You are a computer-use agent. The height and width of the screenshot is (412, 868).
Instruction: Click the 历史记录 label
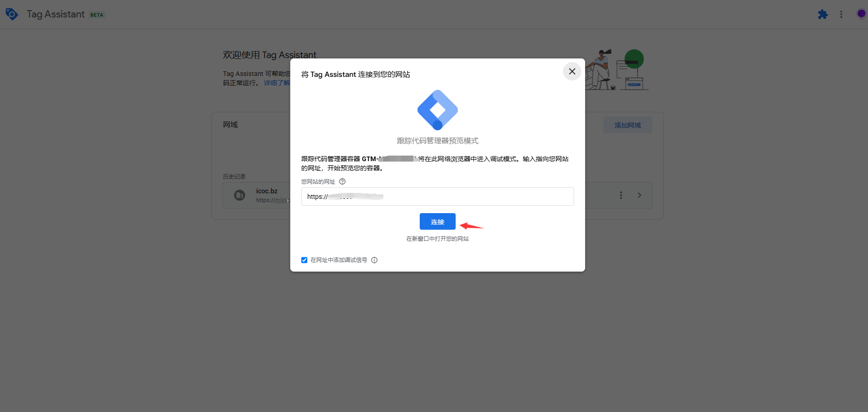[x=235, y=177]
